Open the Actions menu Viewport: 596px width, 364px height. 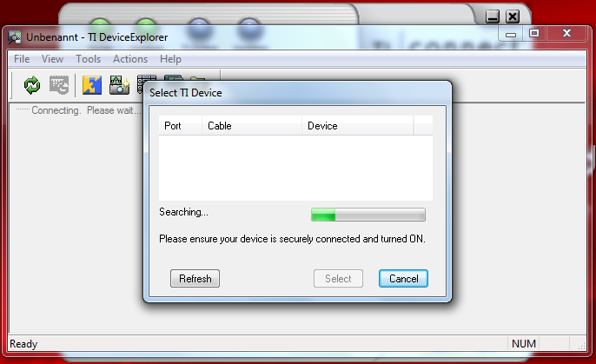130,59
